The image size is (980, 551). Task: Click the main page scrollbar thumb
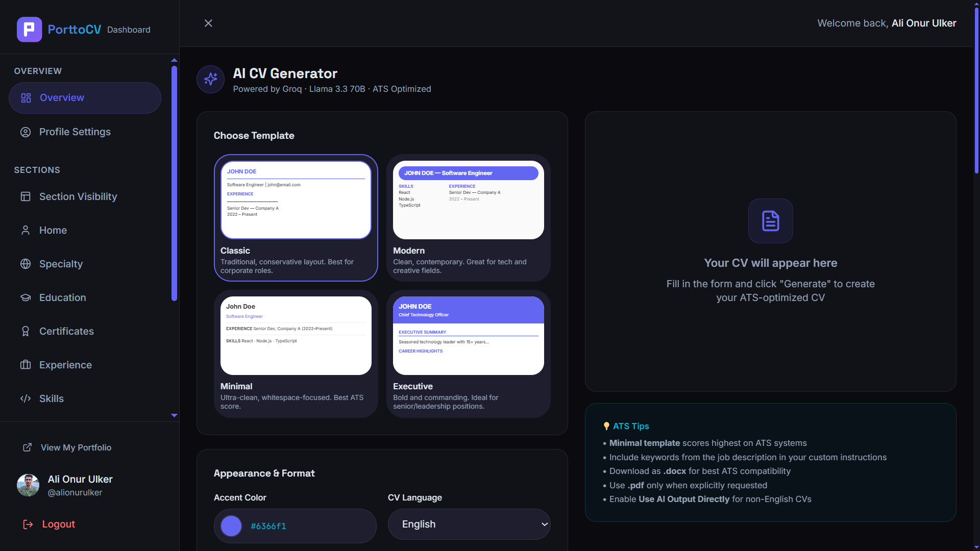point(976,91)
